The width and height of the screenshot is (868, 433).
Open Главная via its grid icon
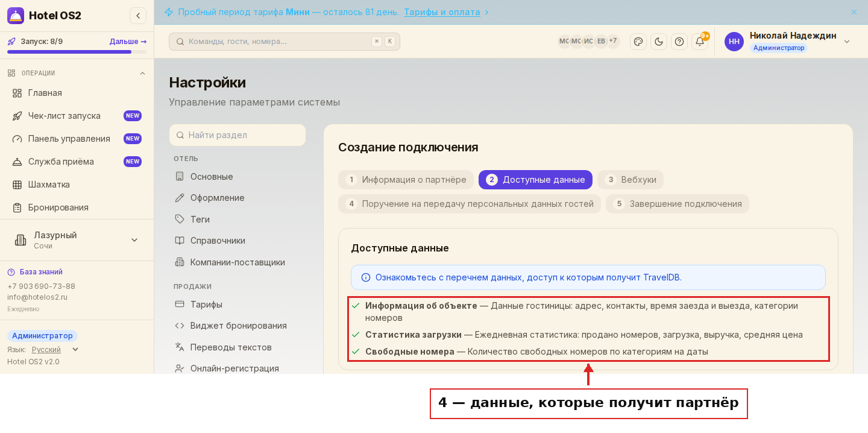(17, 93)
